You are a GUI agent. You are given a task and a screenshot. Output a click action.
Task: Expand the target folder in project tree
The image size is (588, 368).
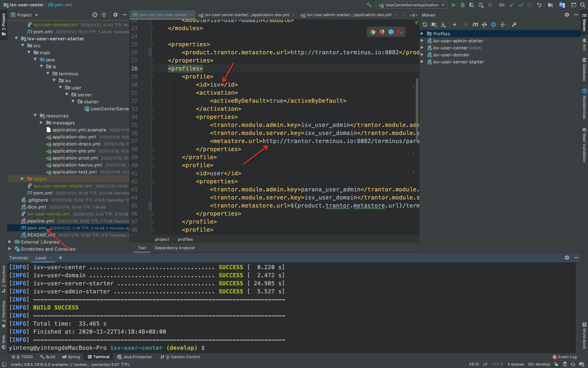22,179
